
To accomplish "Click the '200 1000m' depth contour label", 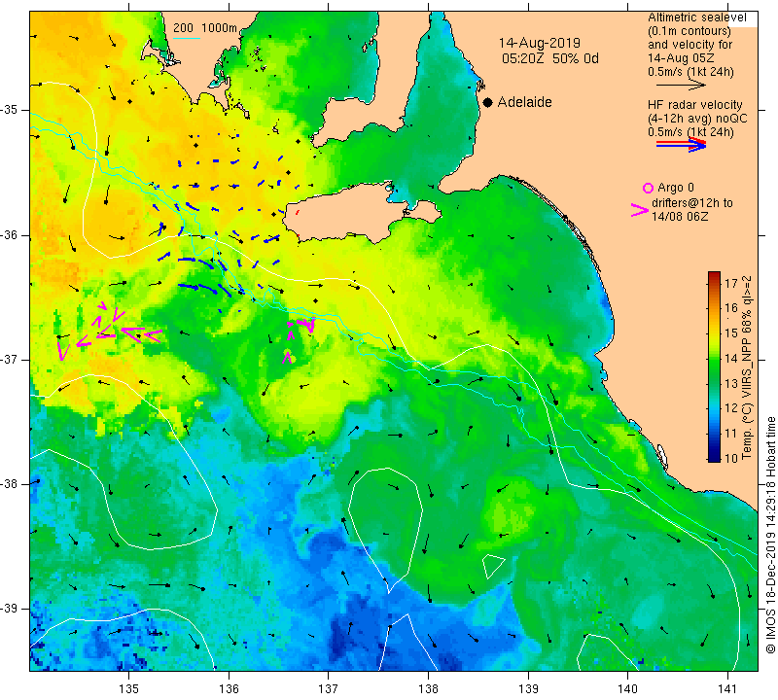I will pyautogui.click(x=205, y=28).
